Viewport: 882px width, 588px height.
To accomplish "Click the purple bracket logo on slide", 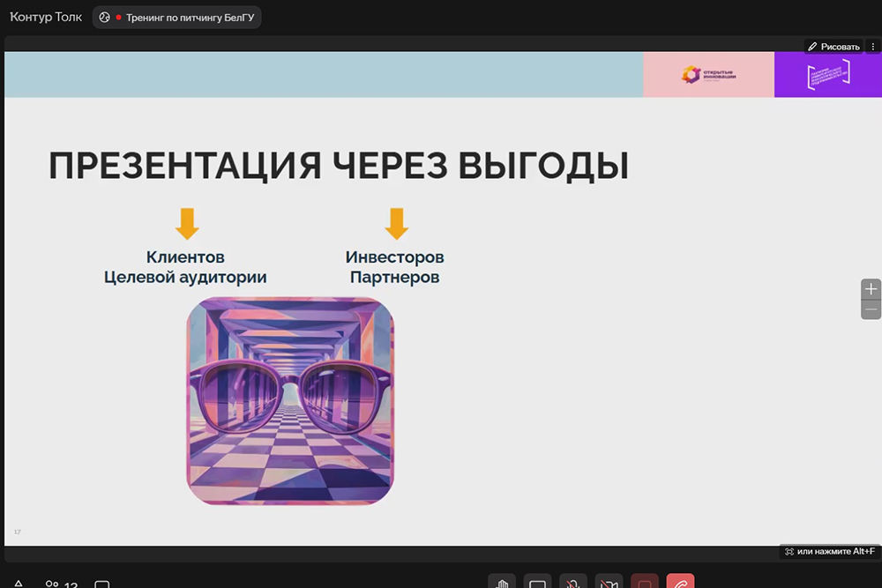I will pyautogui.click(x=827, y=75).
